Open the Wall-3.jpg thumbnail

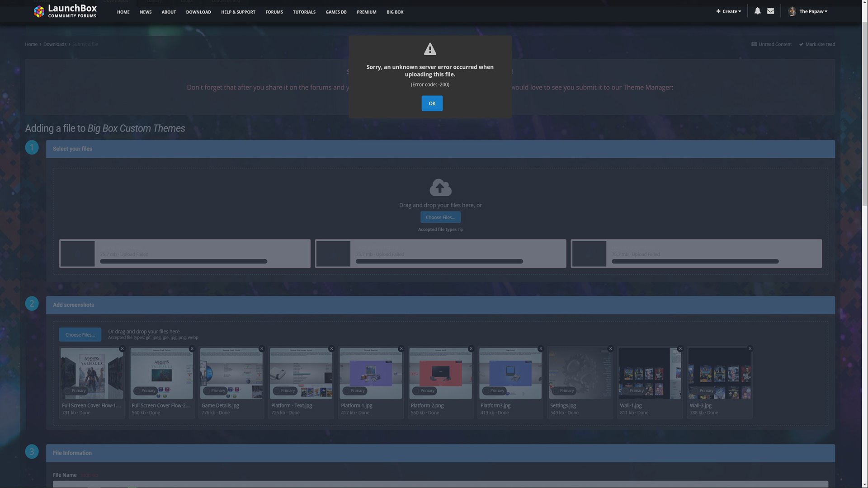719,373
